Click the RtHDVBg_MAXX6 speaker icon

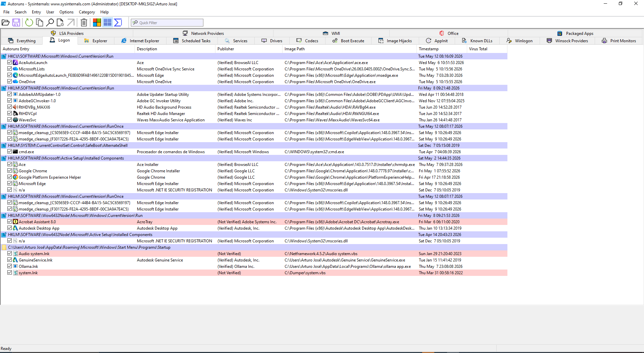pyautogui.click(x=15, y=107)
